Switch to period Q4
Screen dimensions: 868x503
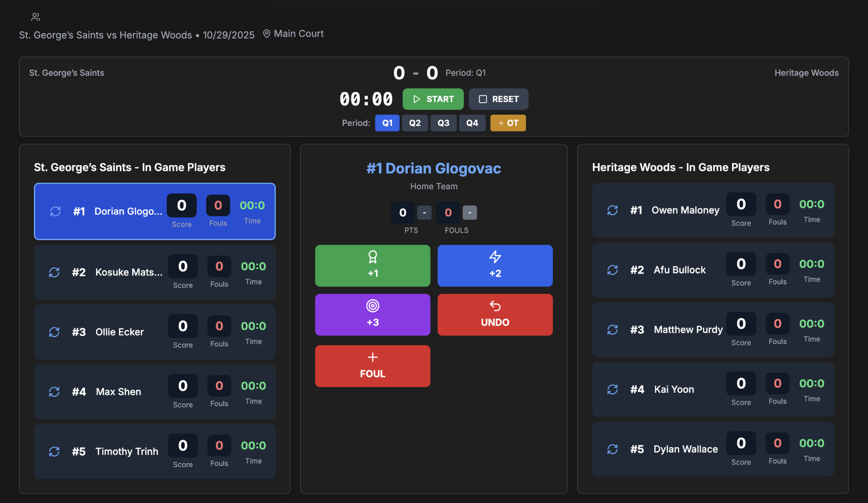(x=472, y=123)
